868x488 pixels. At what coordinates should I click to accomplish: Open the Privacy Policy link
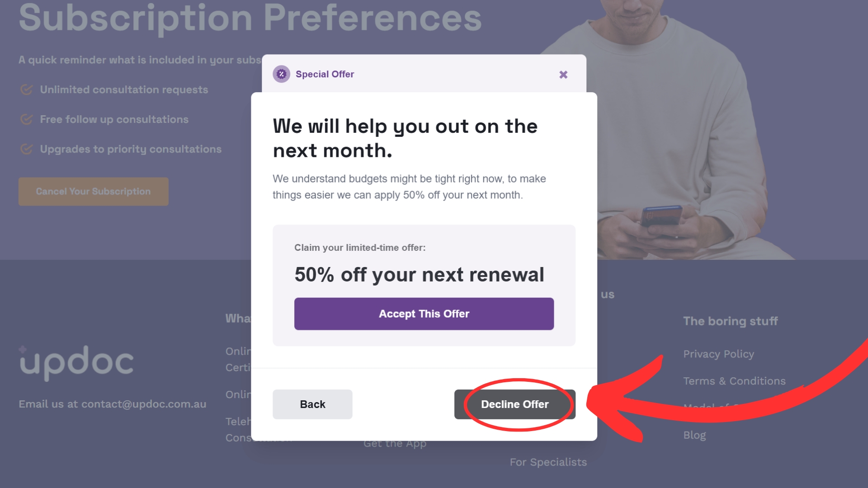point(719,354)
